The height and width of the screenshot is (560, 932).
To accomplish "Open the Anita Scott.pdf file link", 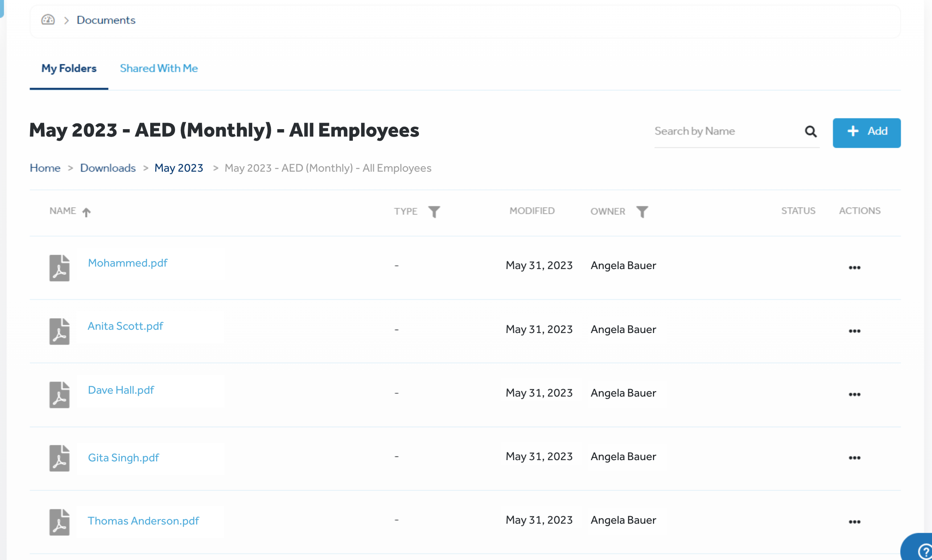I will point(125,326).
